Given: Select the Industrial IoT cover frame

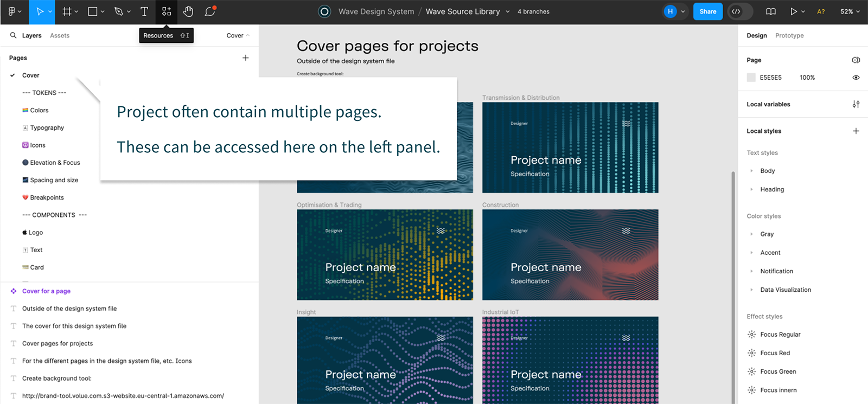Looking at the screenshot, I should point(570,360).
